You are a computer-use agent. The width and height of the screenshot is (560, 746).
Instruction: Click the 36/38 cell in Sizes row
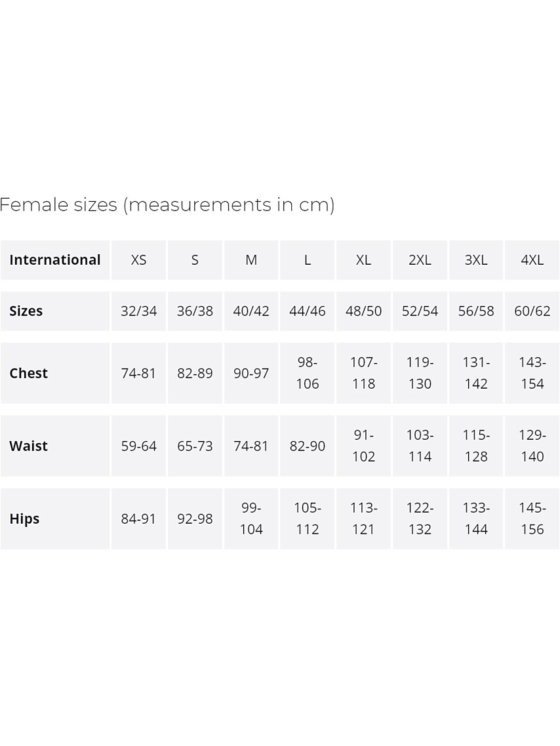(x=195, y=311)
